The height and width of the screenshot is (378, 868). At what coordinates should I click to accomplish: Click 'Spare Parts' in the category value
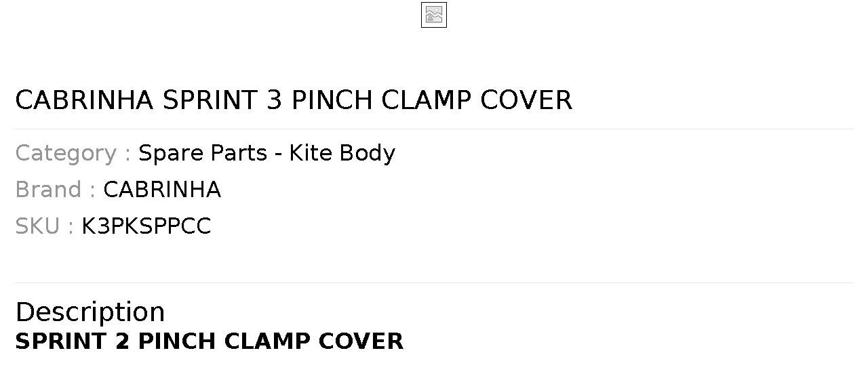pos(203,154)
